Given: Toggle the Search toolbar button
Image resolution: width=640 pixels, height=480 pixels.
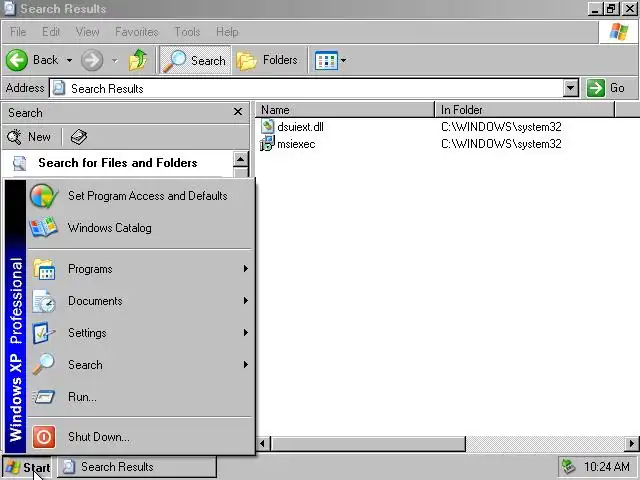Looking at the screenshot, I should [x=195, y=60].
